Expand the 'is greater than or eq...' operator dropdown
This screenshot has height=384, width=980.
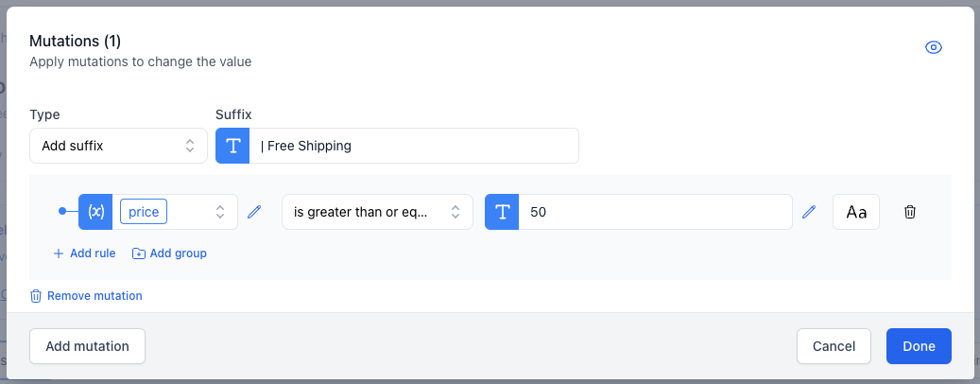pyautogui.click(x=377, y=212)
